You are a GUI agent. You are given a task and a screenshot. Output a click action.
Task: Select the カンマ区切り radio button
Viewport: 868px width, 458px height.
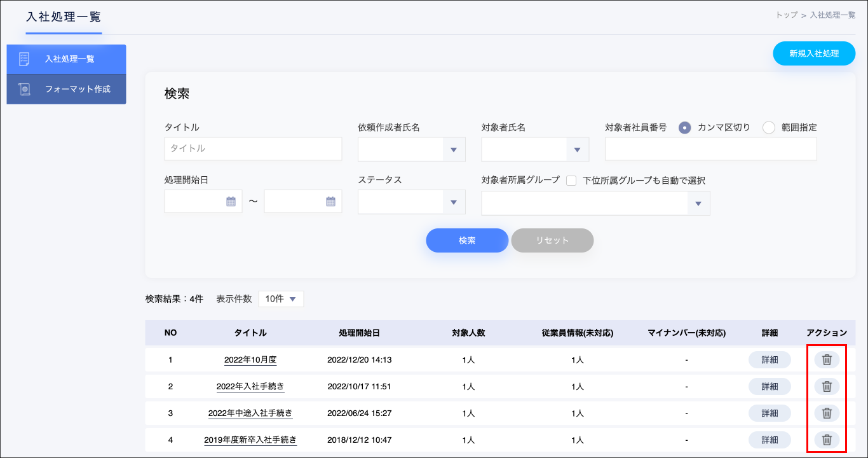(x=684, y=127)
